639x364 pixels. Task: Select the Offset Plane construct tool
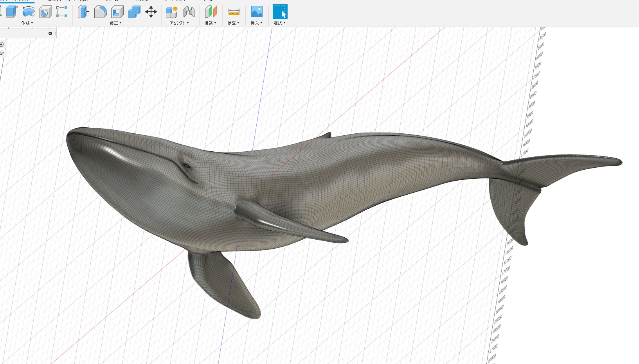point(211,12)
